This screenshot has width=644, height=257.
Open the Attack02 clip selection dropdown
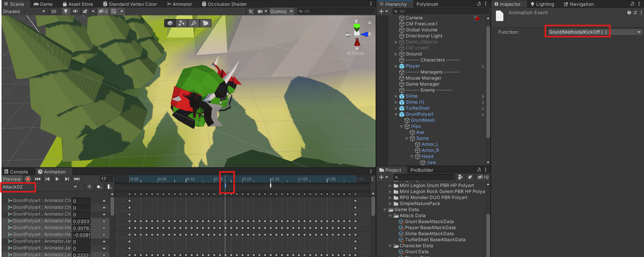40,187
